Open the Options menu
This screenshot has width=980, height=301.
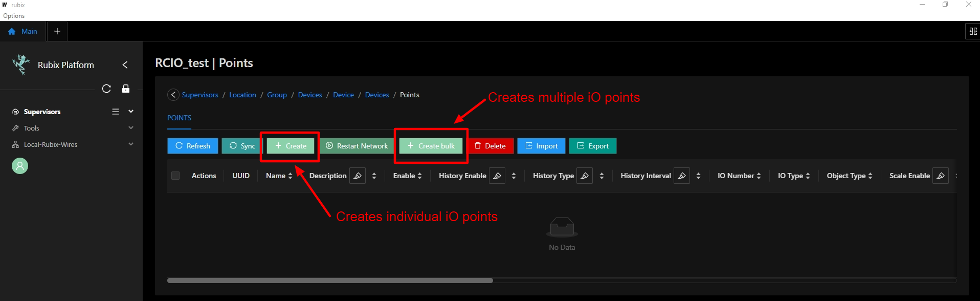14,16
